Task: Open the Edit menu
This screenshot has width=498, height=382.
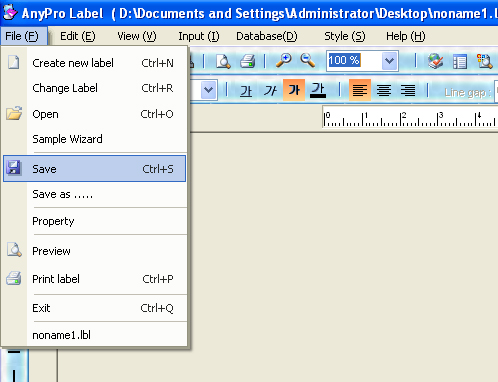Action: (78, 36)
